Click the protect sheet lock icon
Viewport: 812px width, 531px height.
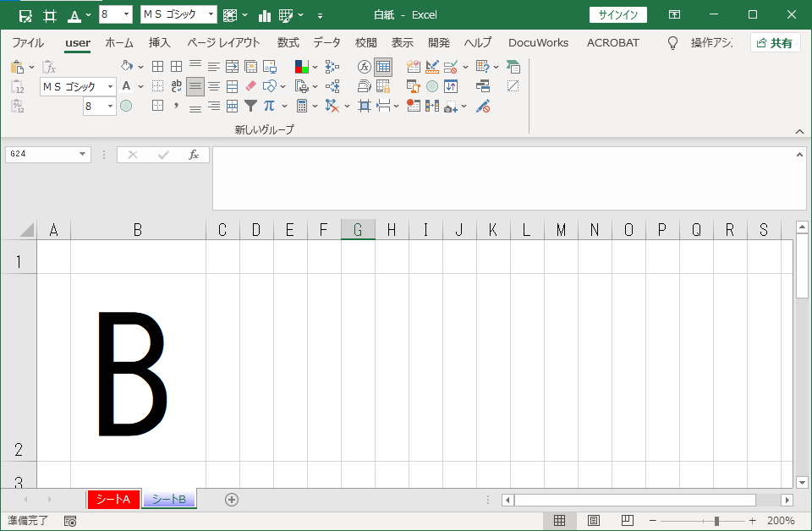pyautogui.click(x=383, y=86)
